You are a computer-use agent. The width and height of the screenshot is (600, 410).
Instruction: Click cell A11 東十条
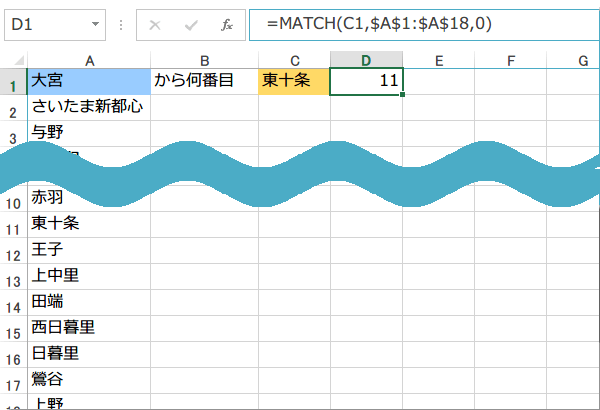pyautogui.click(x=89, y=225)
